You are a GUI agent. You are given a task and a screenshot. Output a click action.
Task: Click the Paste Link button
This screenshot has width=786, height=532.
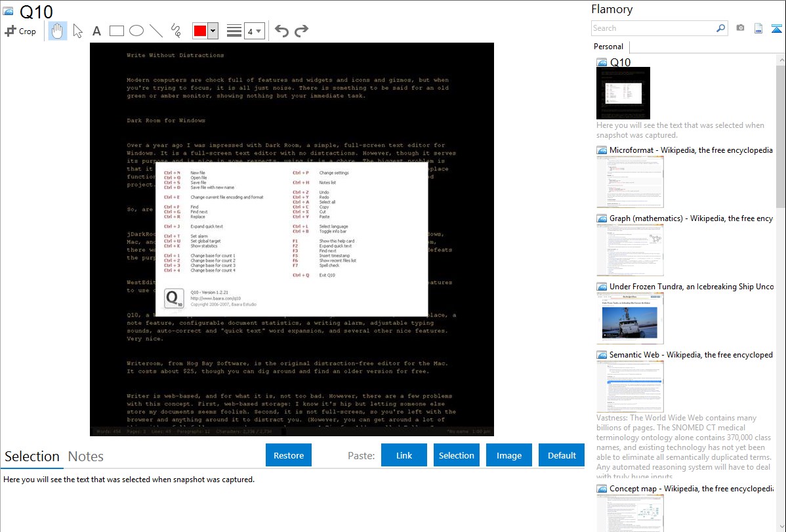click(x=404, y=455)
